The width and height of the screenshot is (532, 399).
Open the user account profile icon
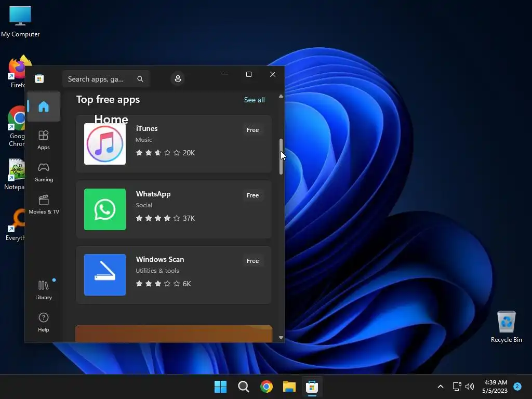coord(178,79)
